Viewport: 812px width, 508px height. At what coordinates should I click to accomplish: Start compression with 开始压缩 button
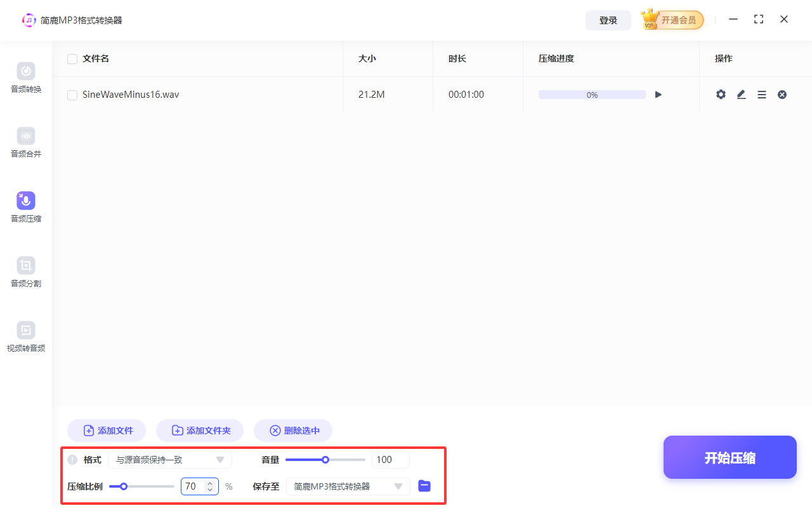click(730, 457)
